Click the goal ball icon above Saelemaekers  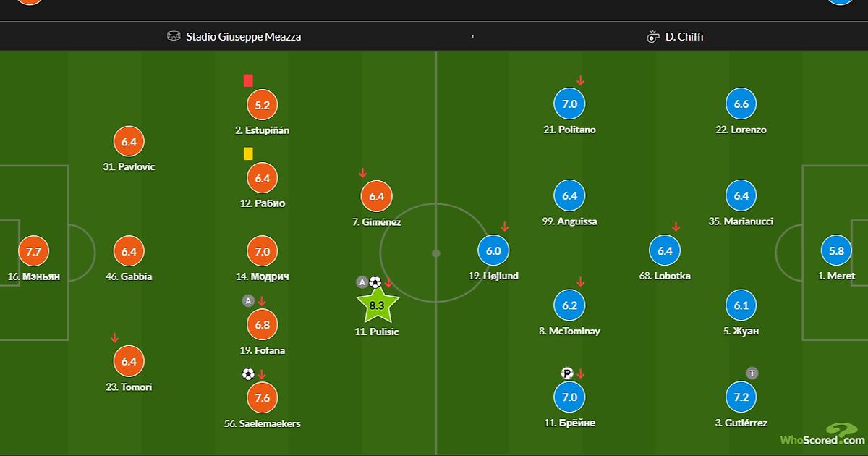(248, 374)
